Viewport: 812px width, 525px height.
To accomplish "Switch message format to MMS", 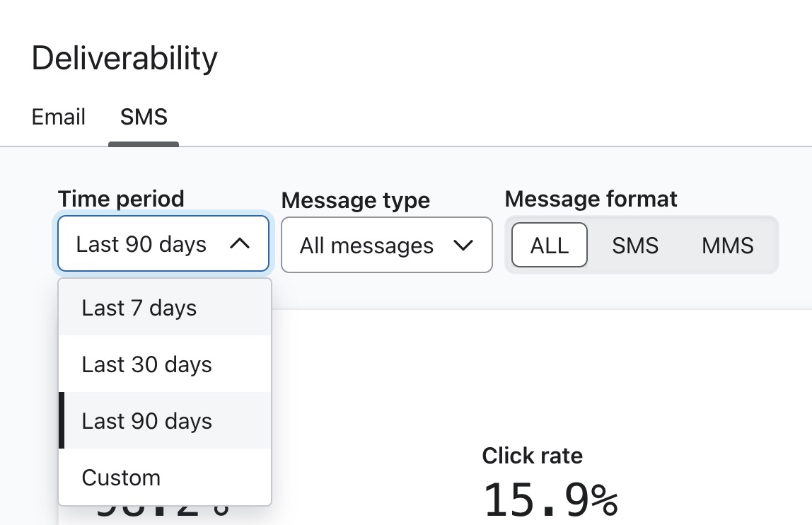I will [x=727, y=245].
